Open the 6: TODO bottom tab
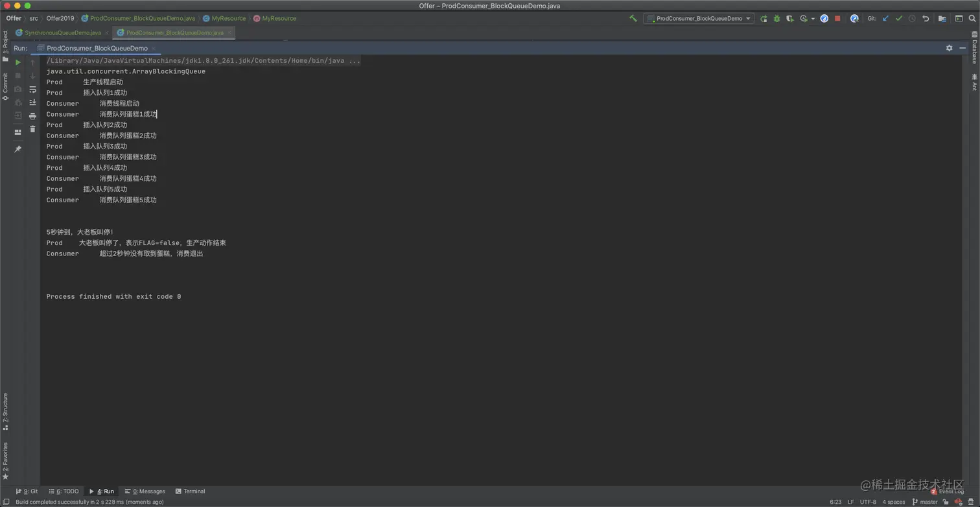980x507 pixels. coord(63,491)
